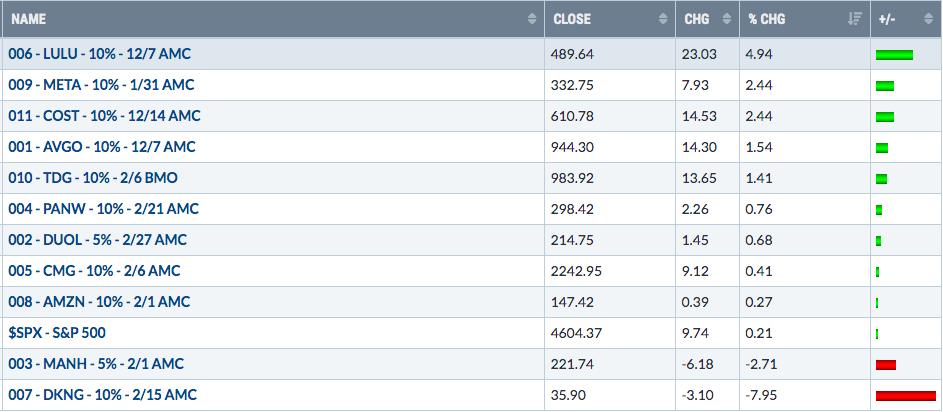This screenshot has height=412, width=943.
Task: Click the green LULU change bar
Action: click(894, 55)
